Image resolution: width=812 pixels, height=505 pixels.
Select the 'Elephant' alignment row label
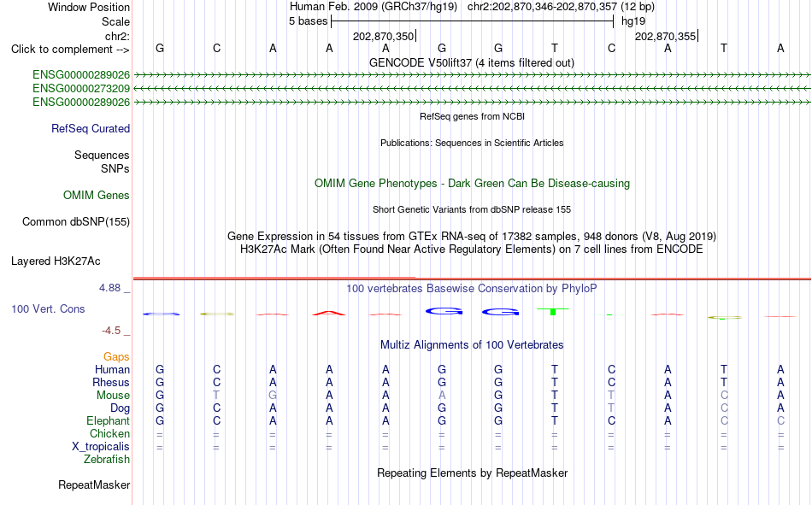click(109, 421)
